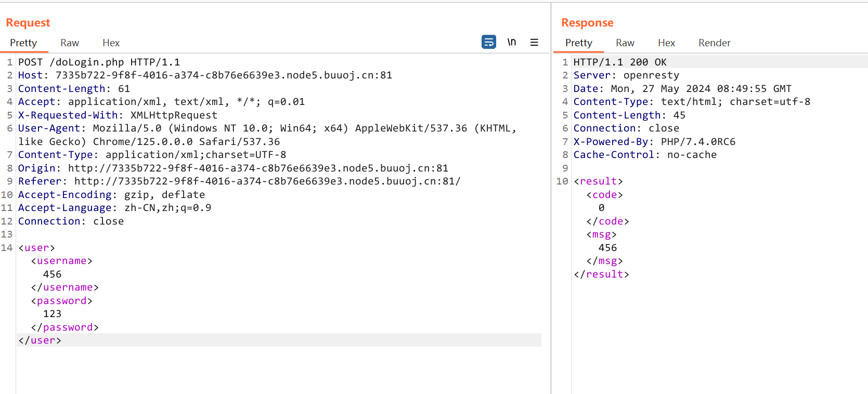Click the closing </result> tag
The width and height of the screenshot is (868, 394).
point(601,274)
